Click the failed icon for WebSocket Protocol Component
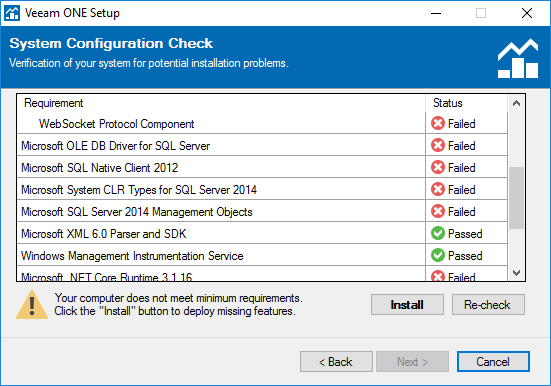The image size is (551, 386). [438, 123]
